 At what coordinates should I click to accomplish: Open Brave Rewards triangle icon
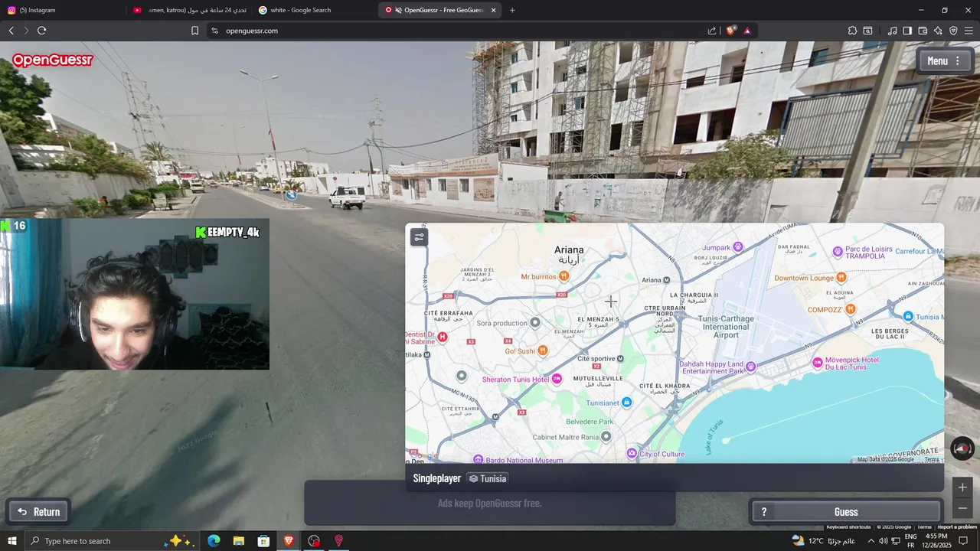point(747,31)
